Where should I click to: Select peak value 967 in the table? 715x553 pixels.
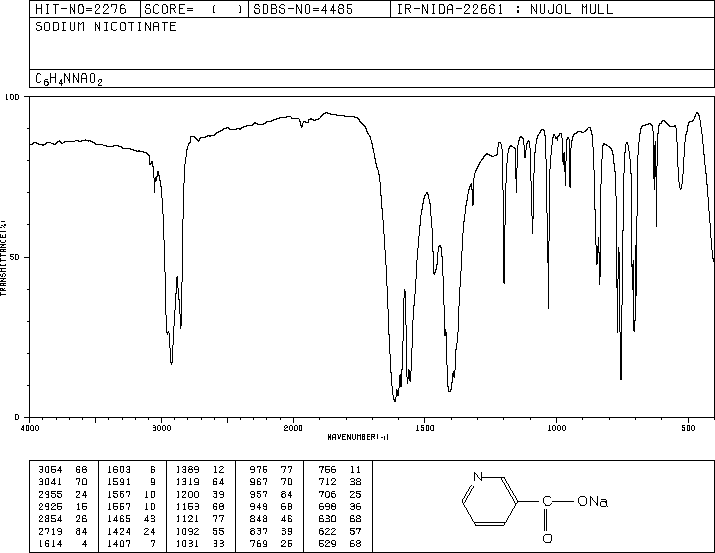tap(259, 481)
